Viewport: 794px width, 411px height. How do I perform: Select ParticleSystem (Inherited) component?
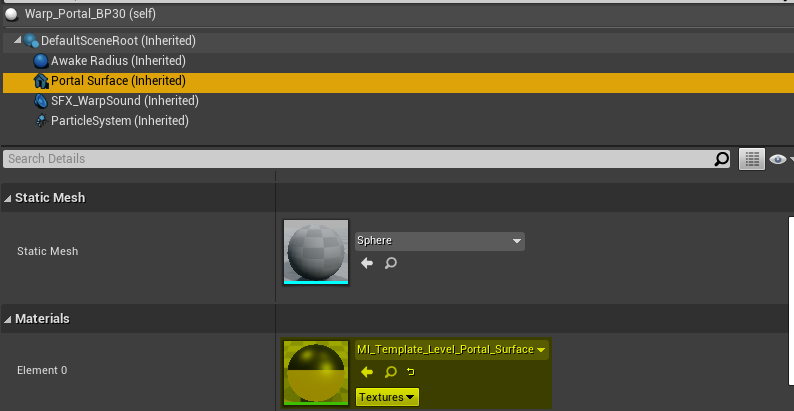[x=397, y=121]
